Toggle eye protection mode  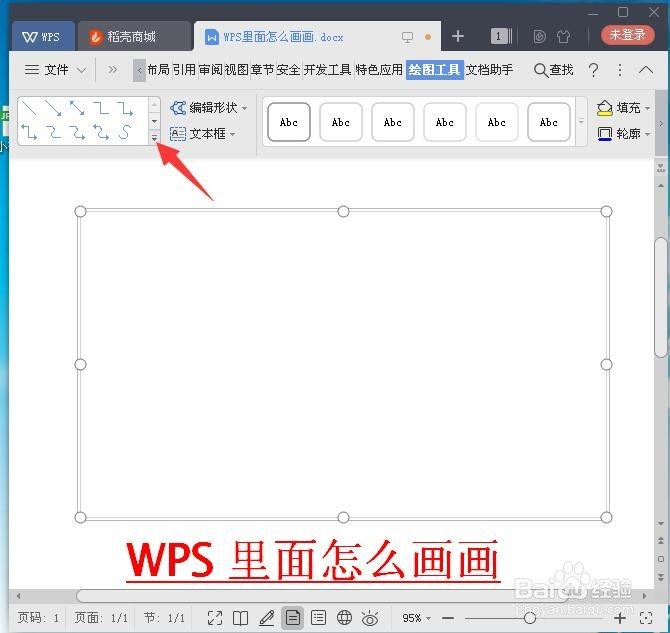click(370, 618)
